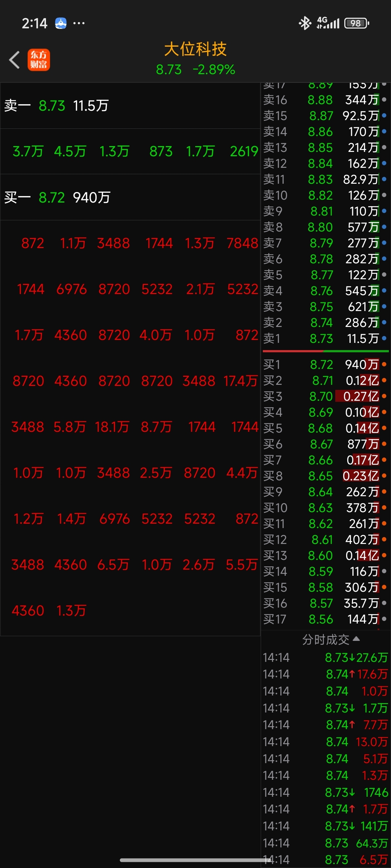Tap the blue dot beside 卖8 row
Viewport: 391px width, 868px height.
coord(384,227)
